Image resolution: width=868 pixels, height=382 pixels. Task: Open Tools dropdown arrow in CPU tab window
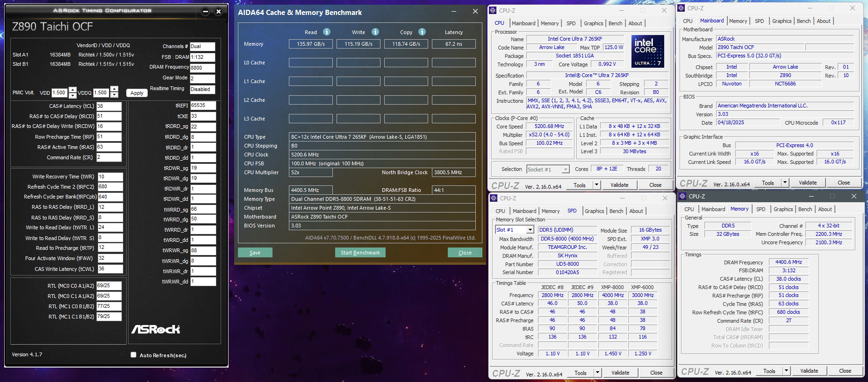point(596,185)
